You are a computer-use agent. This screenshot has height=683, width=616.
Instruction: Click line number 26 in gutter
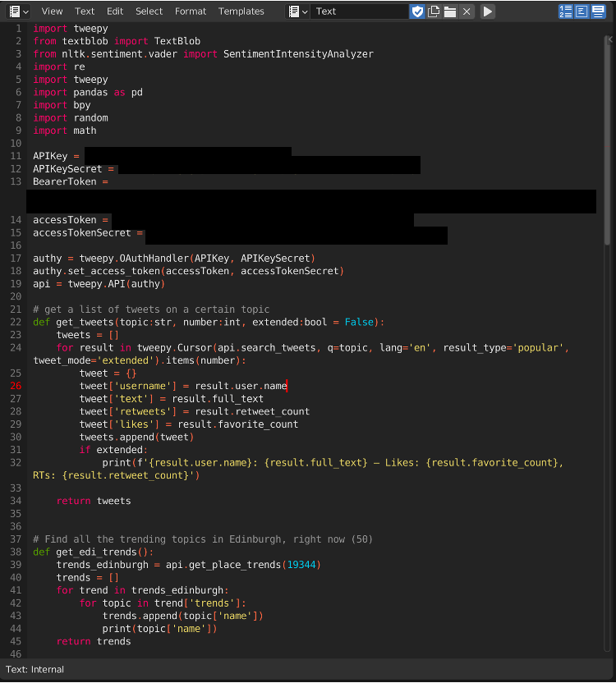pos(16,386)
